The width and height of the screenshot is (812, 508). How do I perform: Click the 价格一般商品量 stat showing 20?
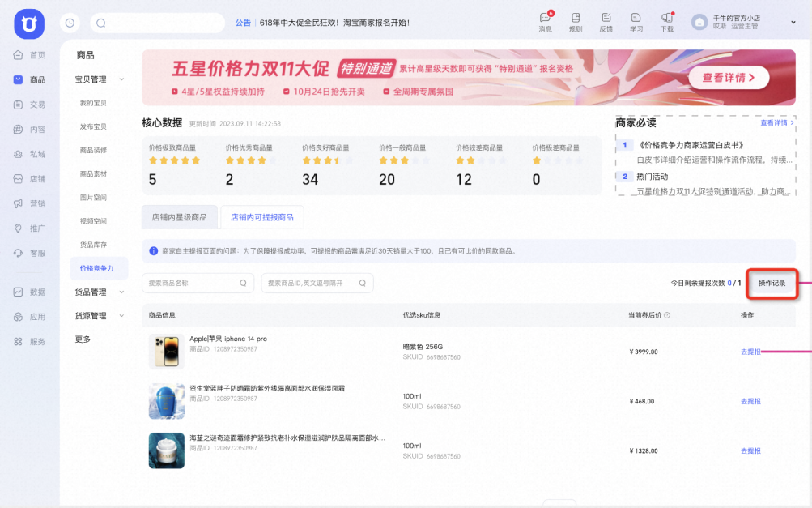point(405,165)
